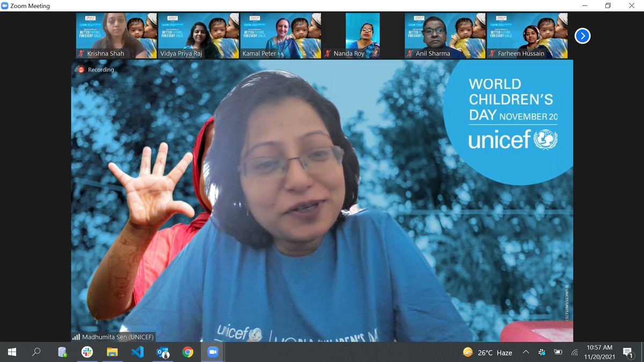
Task: Open Outlook from the taskbar
Action: (163, 352)
